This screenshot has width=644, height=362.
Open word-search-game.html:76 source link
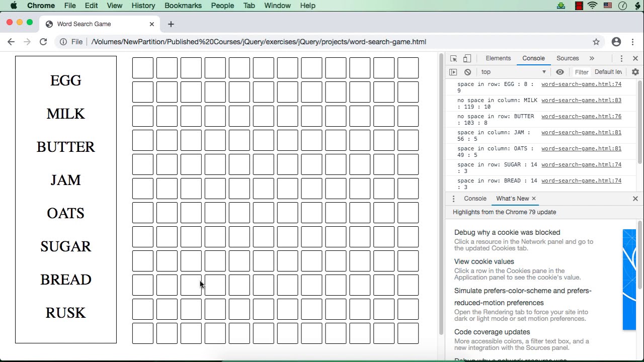(581, 116)
